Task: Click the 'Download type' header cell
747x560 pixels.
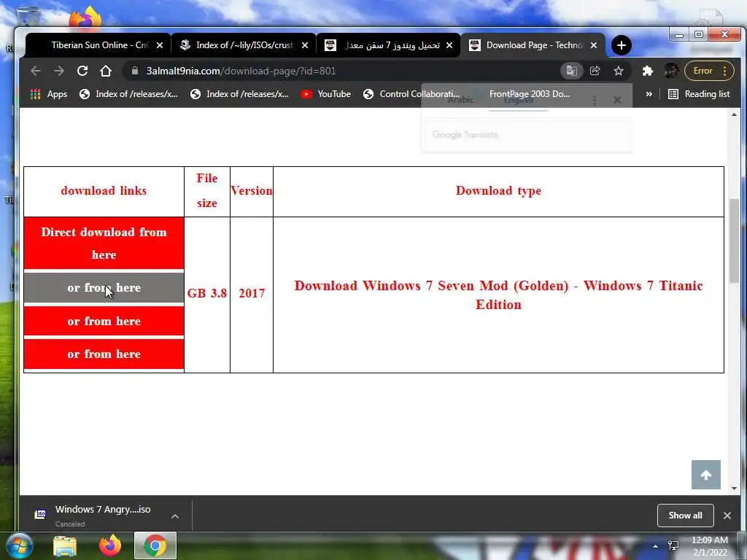Action: [498, 191]
